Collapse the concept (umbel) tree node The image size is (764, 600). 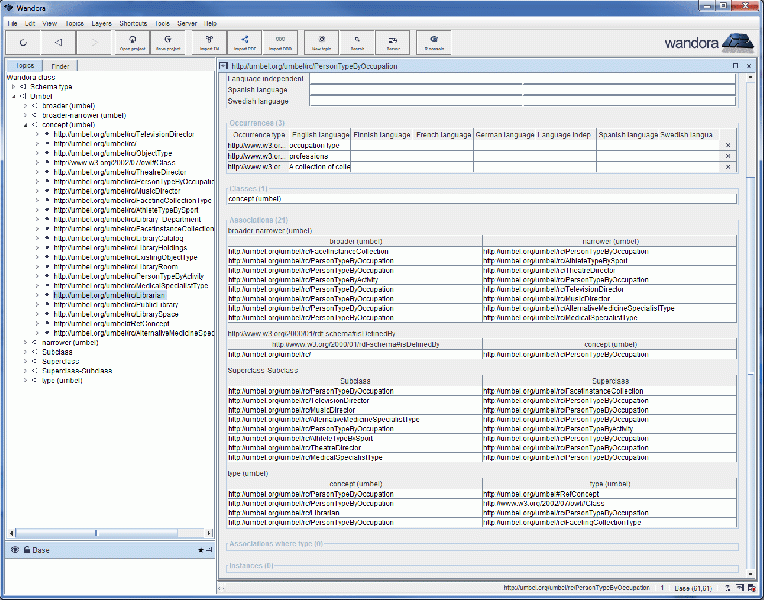coord(25,124)
